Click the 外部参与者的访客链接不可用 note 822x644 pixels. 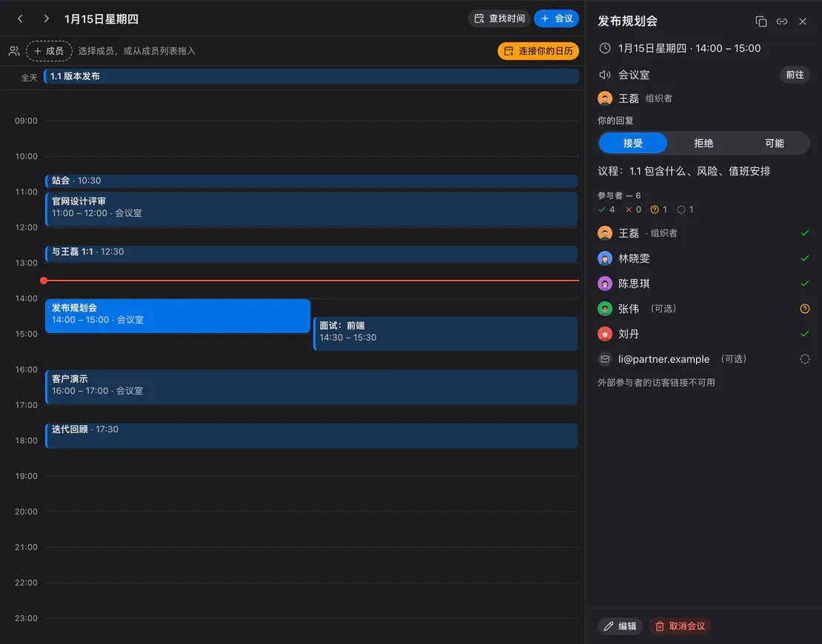tap(656, 383)
